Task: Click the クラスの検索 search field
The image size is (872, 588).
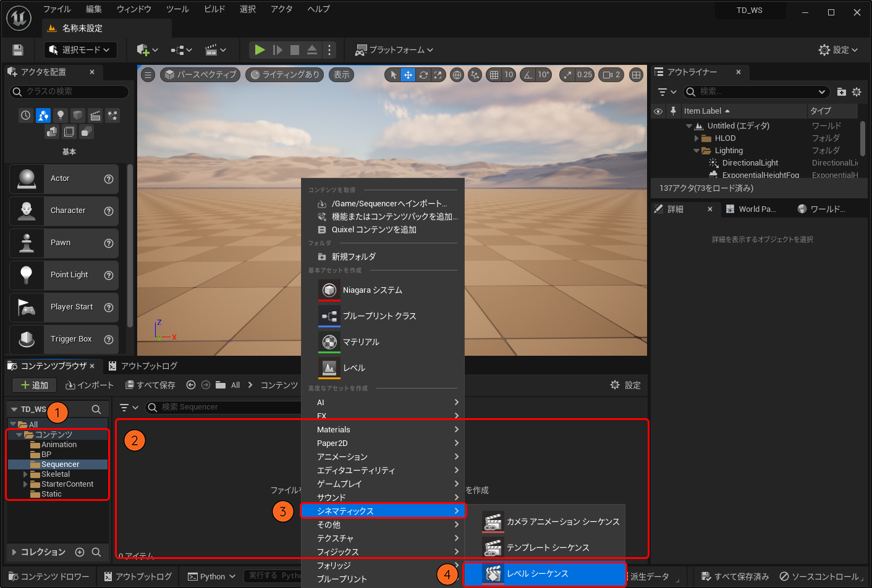Action: tap(74, 91)
